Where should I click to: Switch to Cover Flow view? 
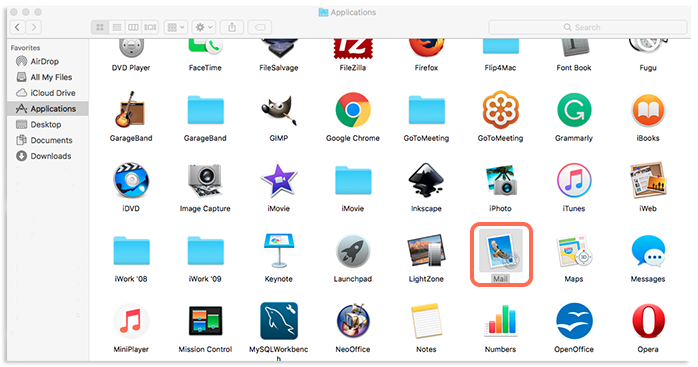pos(150,27)
